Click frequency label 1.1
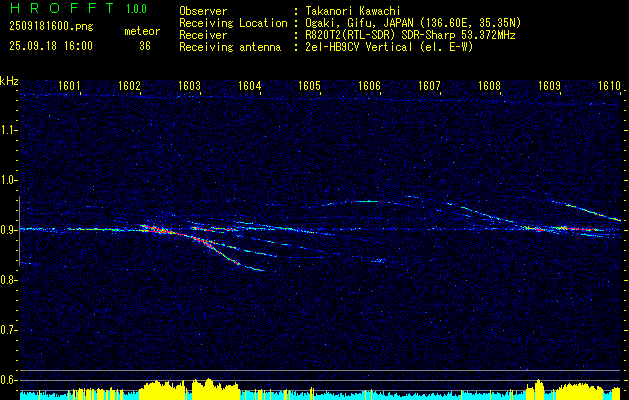 pos(8,130)
